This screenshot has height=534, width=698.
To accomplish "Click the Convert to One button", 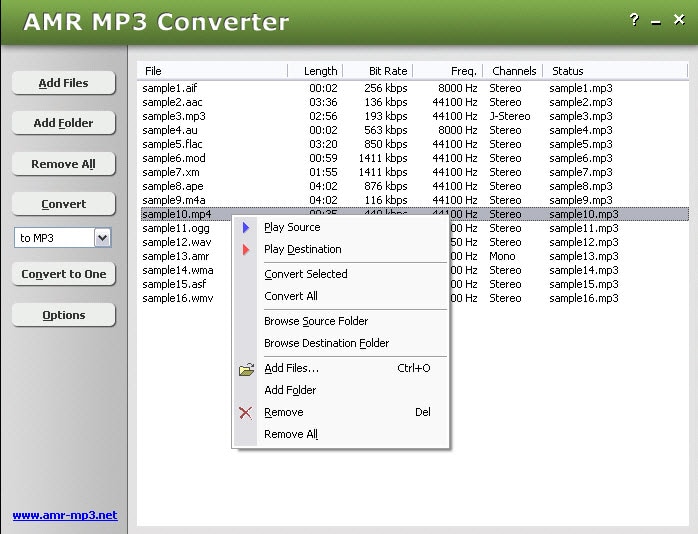I will point(64,274).
